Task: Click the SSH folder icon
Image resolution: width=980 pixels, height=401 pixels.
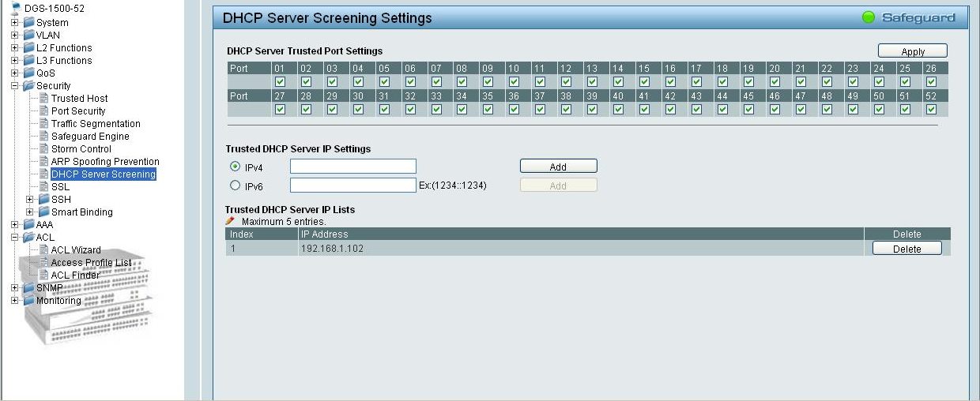Action: point(44,199)
